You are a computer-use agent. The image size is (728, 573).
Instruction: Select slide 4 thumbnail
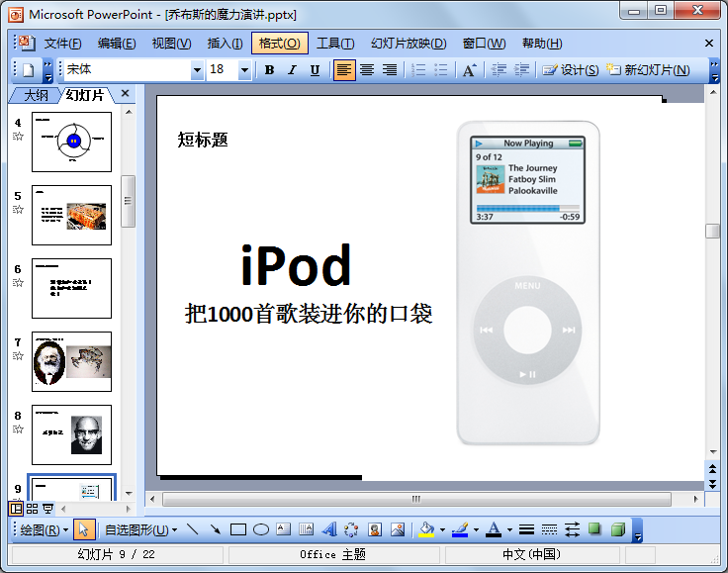point(71,142)
